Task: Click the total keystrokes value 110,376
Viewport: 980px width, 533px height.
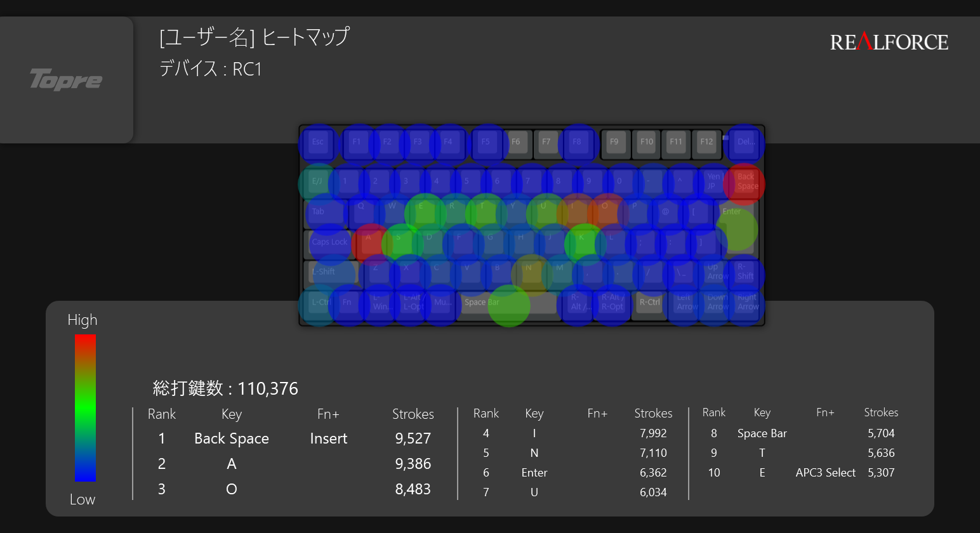Action: (267, 388)
